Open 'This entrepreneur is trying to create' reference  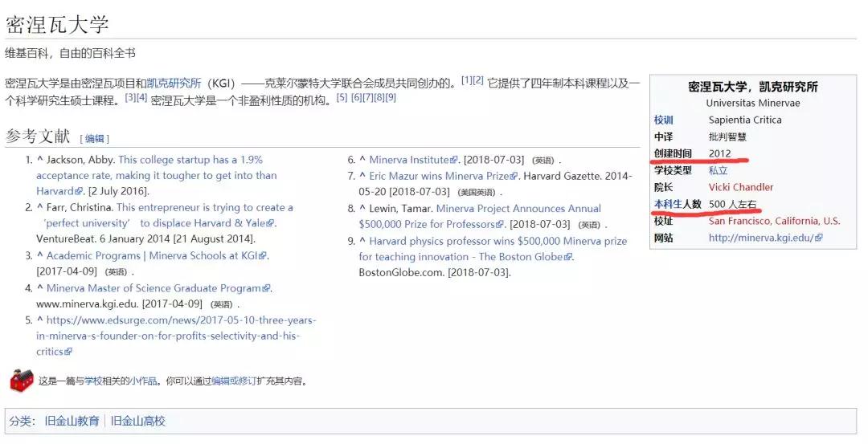165,215
